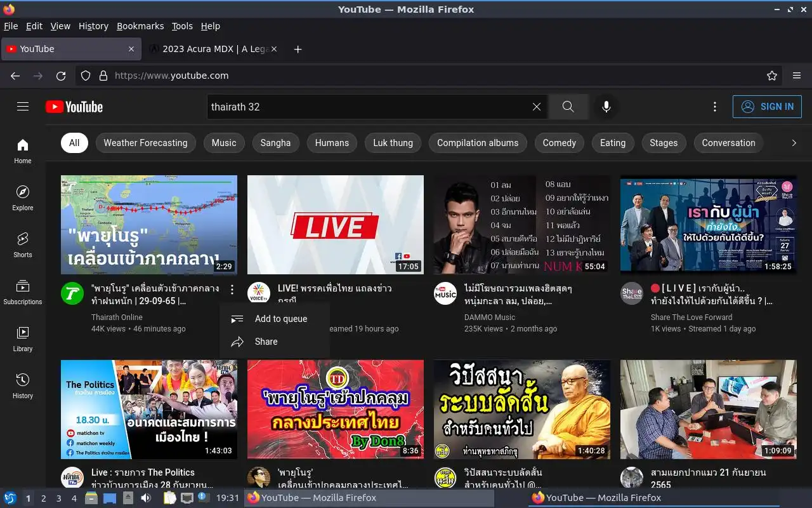This screenshot has width=812, height=508.
Task: Open the File menu
Action: tap(11, 26)
